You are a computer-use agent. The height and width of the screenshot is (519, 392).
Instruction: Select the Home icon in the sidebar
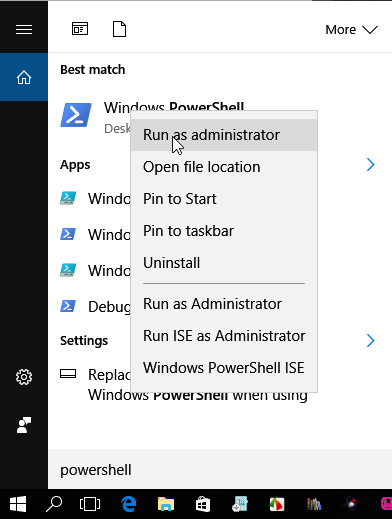(24, 77)
